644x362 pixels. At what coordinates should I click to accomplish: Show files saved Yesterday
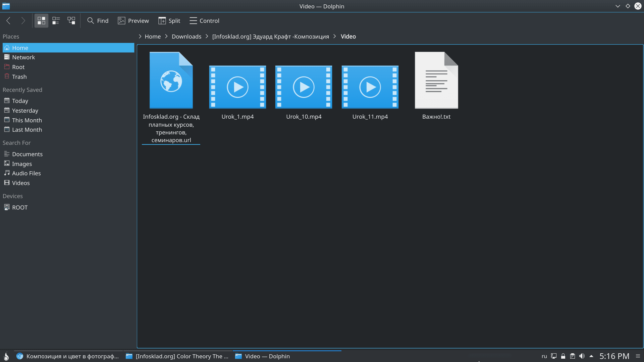[x=68, y=111]
